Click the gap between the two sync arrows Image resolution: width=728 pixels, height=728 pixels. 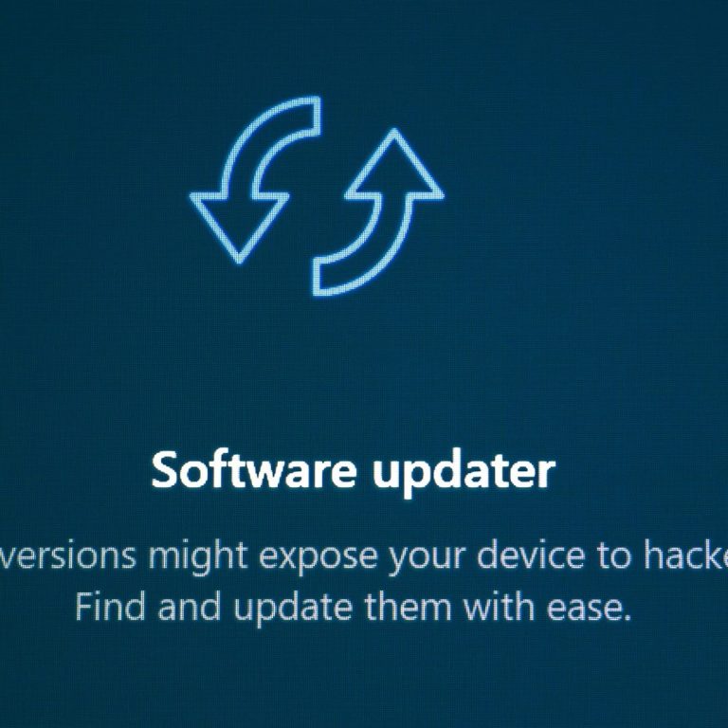tap(318, 196)
